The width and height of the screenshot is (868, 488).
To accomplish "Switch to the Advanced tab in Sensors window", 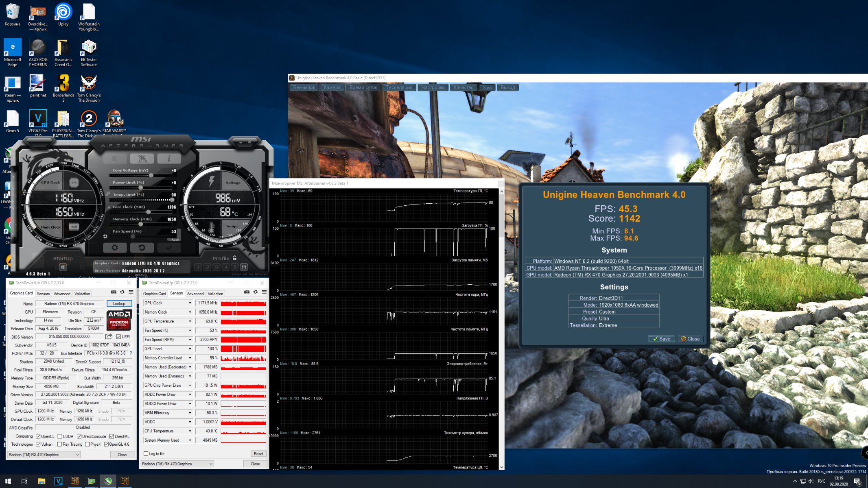I will pyautogui.click(x=195, y=294).
